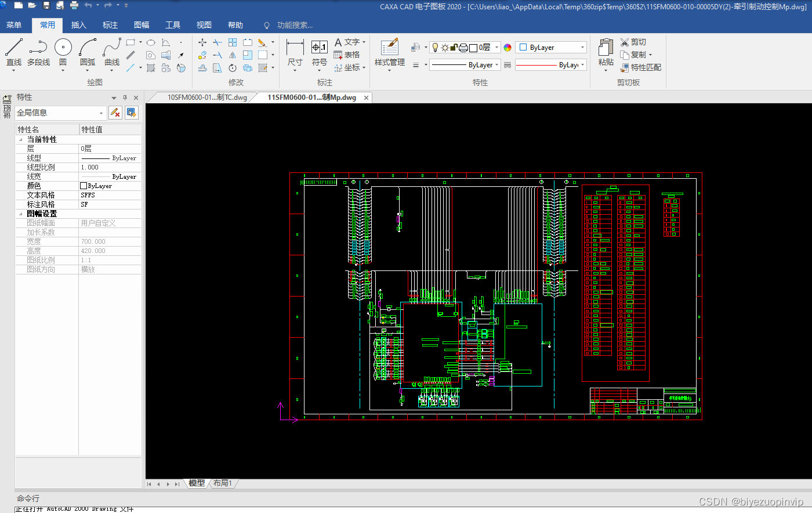Click the hatch fill tool icon
Screen dimensions: 812x513
tap(151, 68)
